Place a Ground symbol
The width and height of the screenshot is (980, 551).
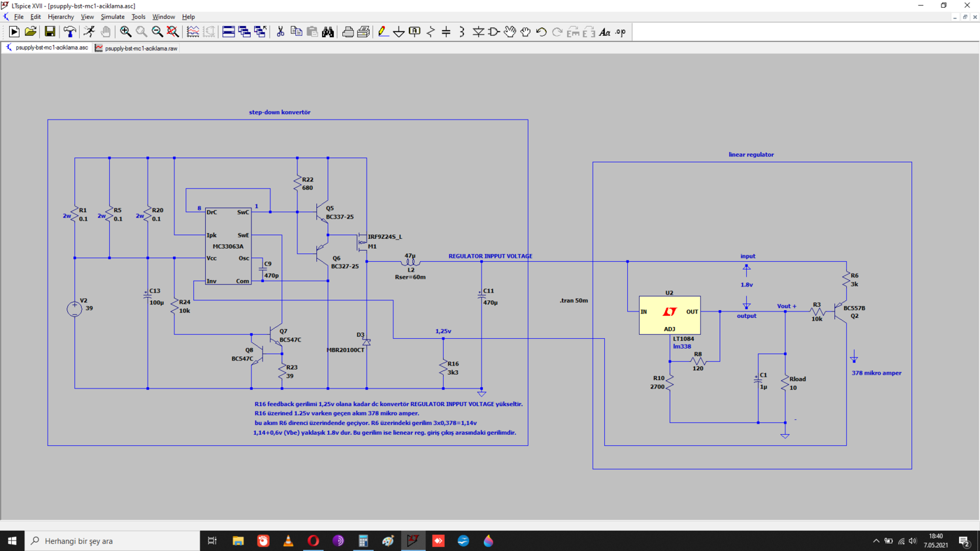399,32
